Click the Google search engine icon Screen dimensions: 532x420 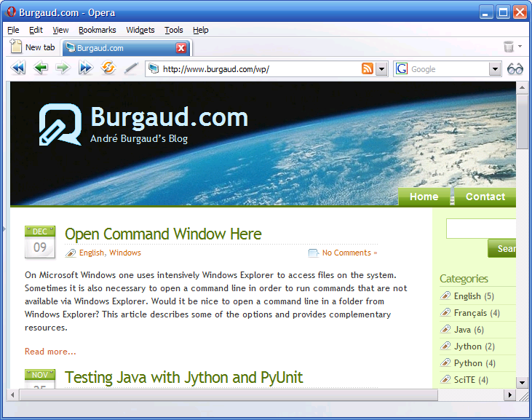click(x=402, y=69)
